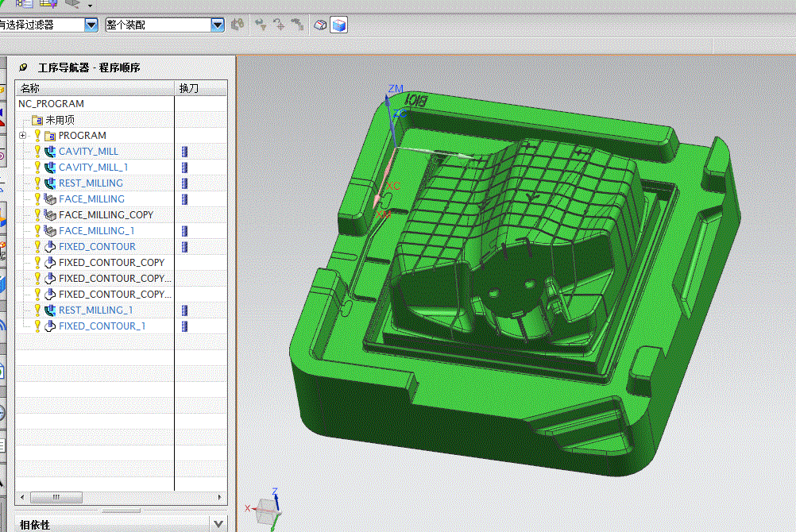
Task: Click the FACE_MILLING_1 operation type icon
Action: [x=50, y=231]
